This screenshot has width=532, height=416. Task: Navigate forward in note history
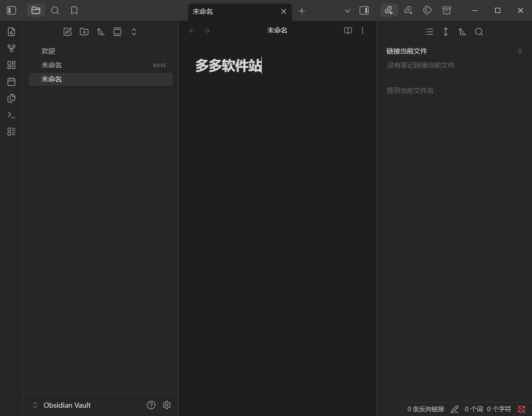(207, 31)
